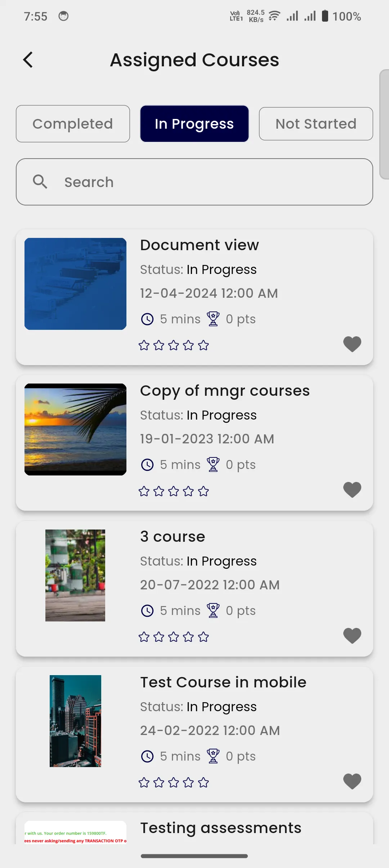Tap Status: In Progress on Document view
Image resolution: width=389 pixels, height=868 pixels.
pyautogui.click(x=198, y=270)
